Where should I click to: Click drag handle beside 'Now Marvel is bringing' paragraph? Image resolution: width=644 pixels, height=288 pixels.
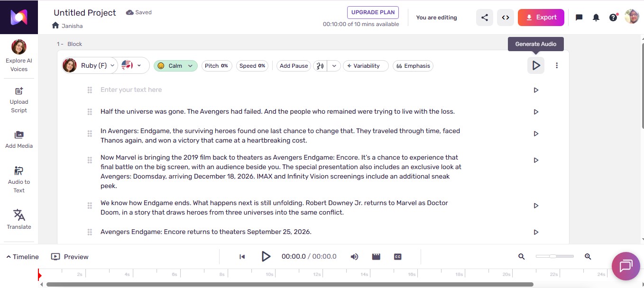[90, 160]
